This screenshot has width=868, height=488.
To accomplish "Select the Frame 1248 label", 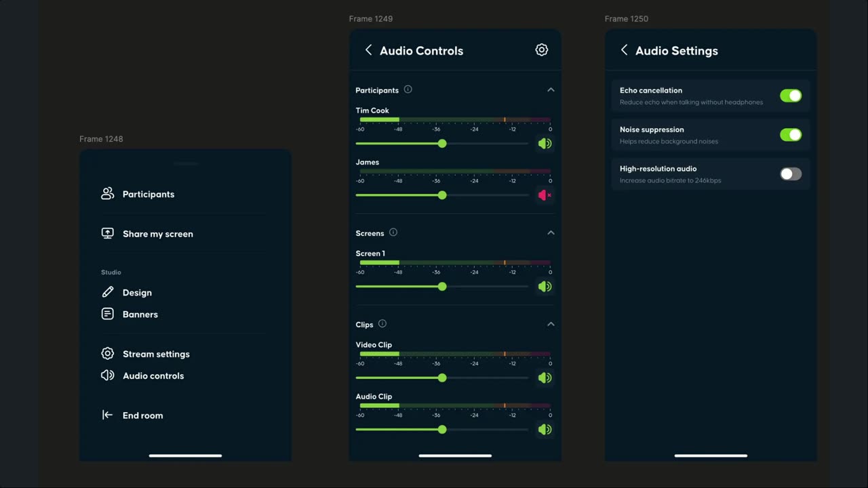I will tap(101, 139).
